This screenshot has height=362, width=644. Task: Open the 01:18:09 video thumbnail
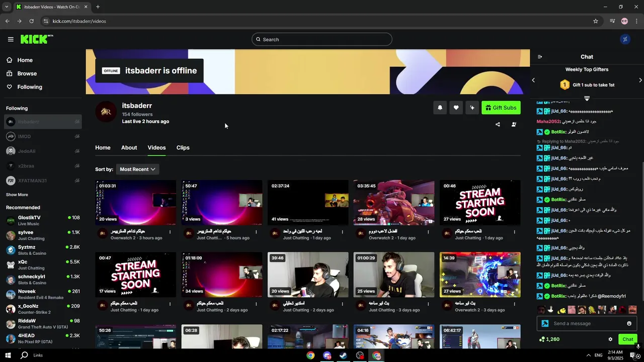(x=222, y=275)
